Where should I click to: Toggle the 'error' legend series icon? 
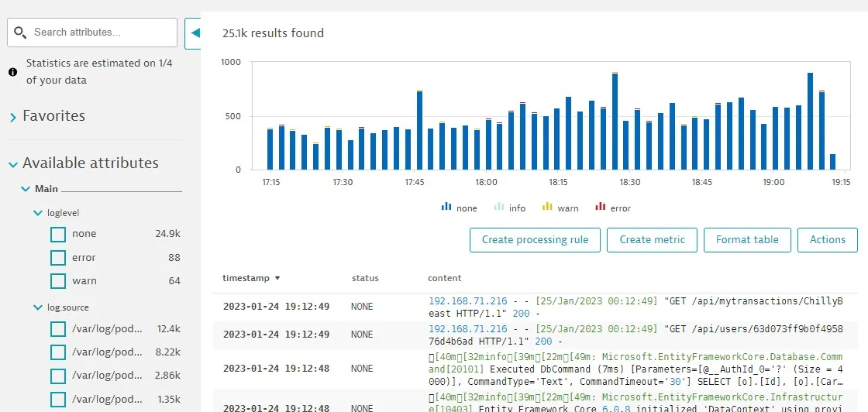point(600,208)
